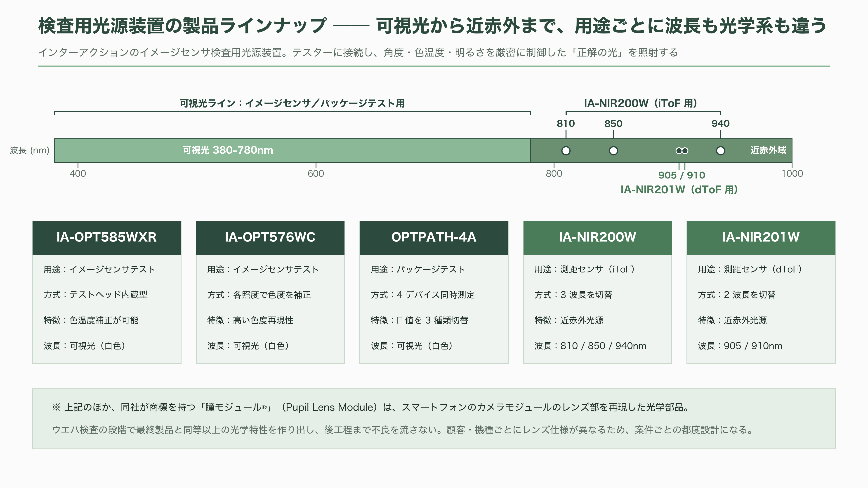Click the 方式：2 波長を切替 line
Screen dimensions: 868x488
pyautogui.click(x=737, y=295)
